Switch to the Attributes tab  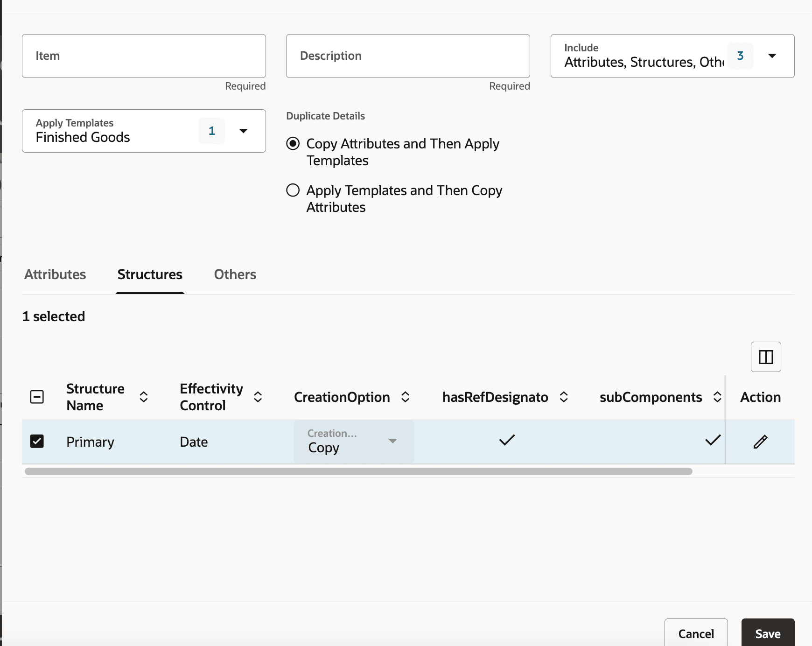[55, 274]
